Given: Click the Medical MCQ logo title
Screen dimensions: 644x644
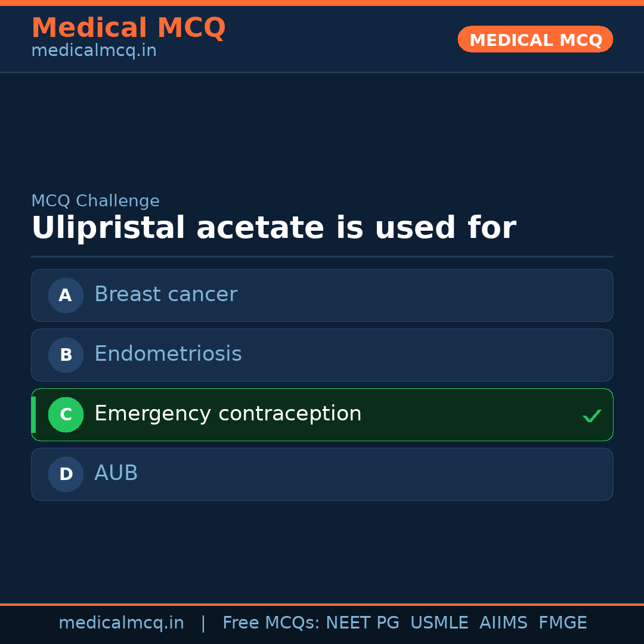Looking at the screenshot, I should [x=128, y=28].
